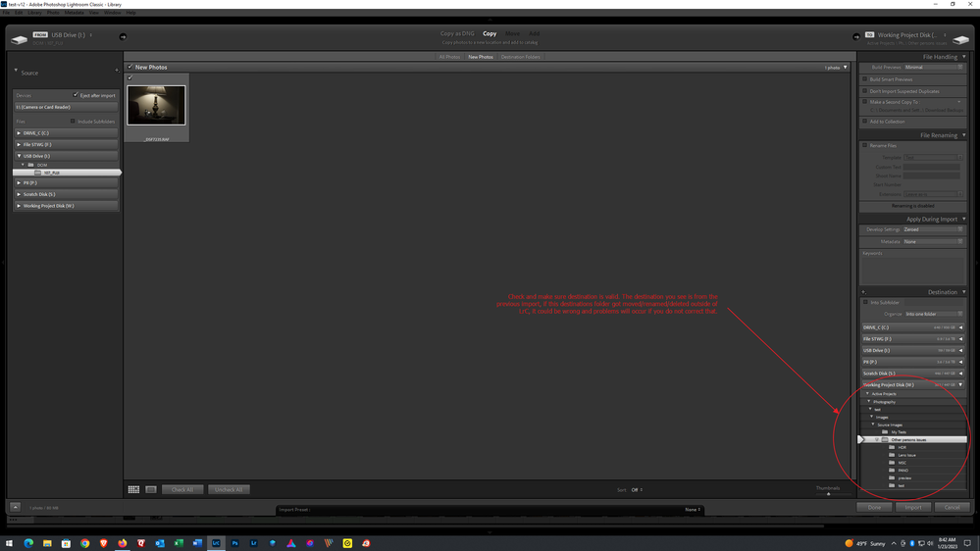This screenshot has width=980, height=551.
Task: Select the HDR destination folder
Action: (902, 447)
